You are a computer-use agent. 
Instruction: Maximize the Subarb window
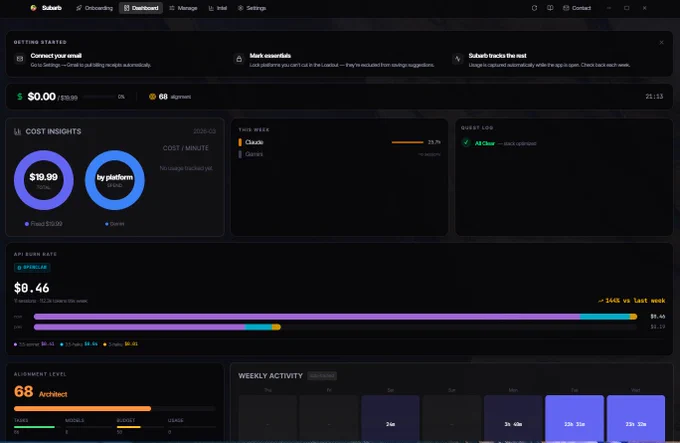627,8
